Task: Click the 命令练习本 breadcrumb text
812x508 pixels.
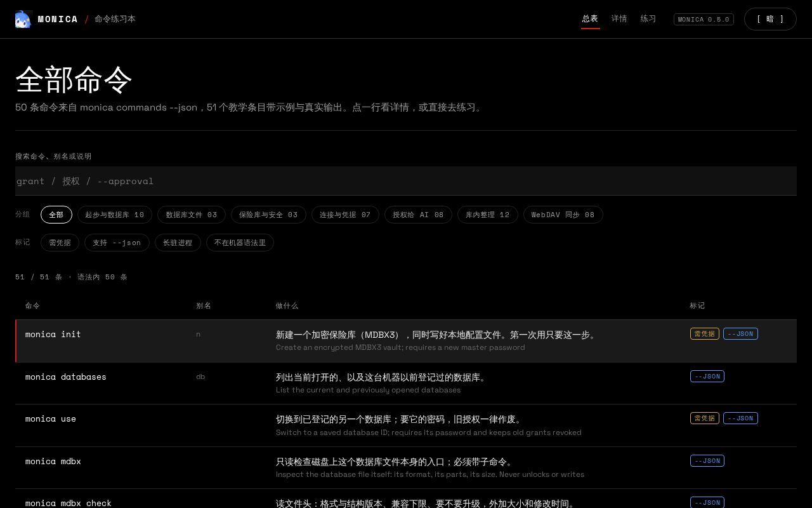Action: pyautogui.click(x=115, y=19)
